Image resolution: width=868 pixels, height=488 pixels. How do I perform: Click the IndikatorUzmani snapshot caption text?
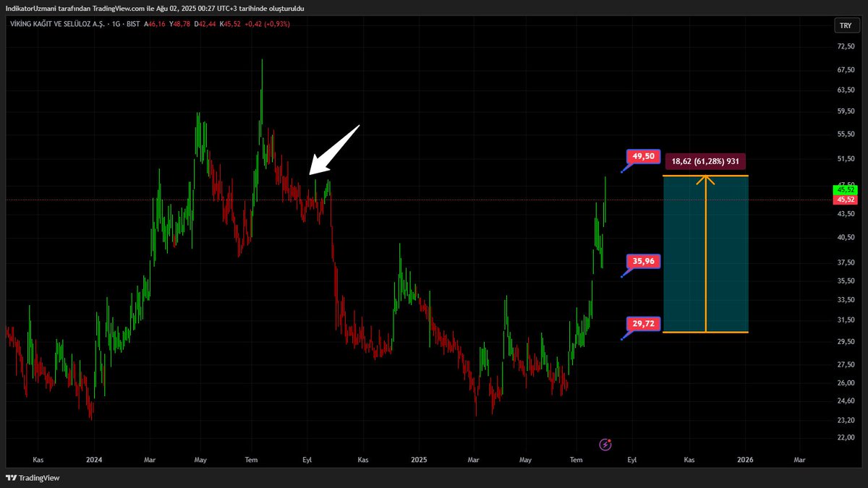pyautogui.click(x=155, y=8)
